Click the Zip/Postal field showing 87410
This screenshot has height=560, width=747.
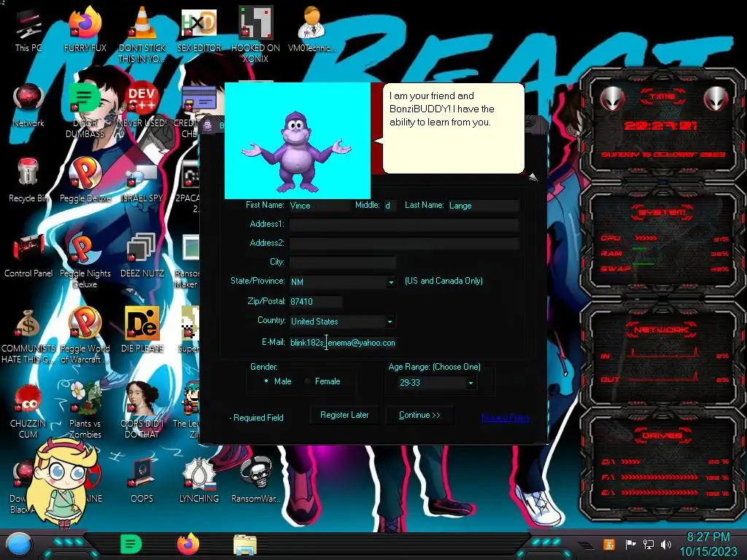click(x=315, y=301)
